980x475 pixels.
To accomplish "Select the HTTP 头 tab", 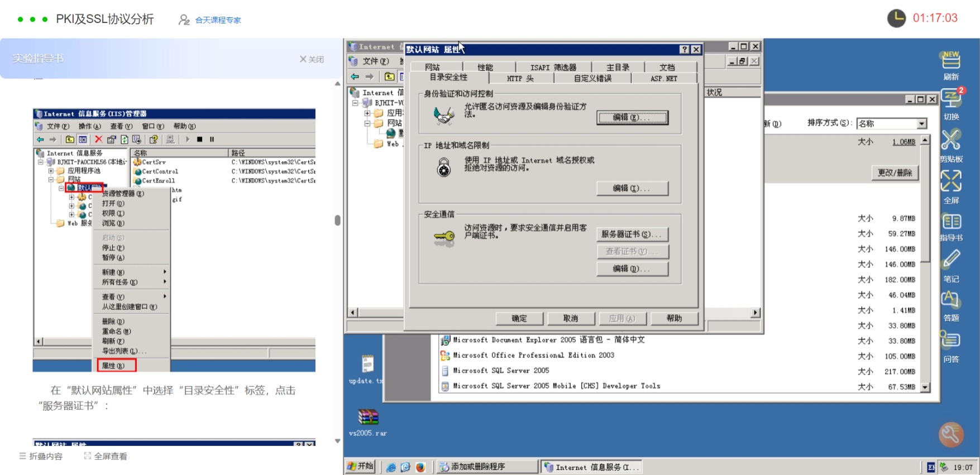I will (520, 78).
